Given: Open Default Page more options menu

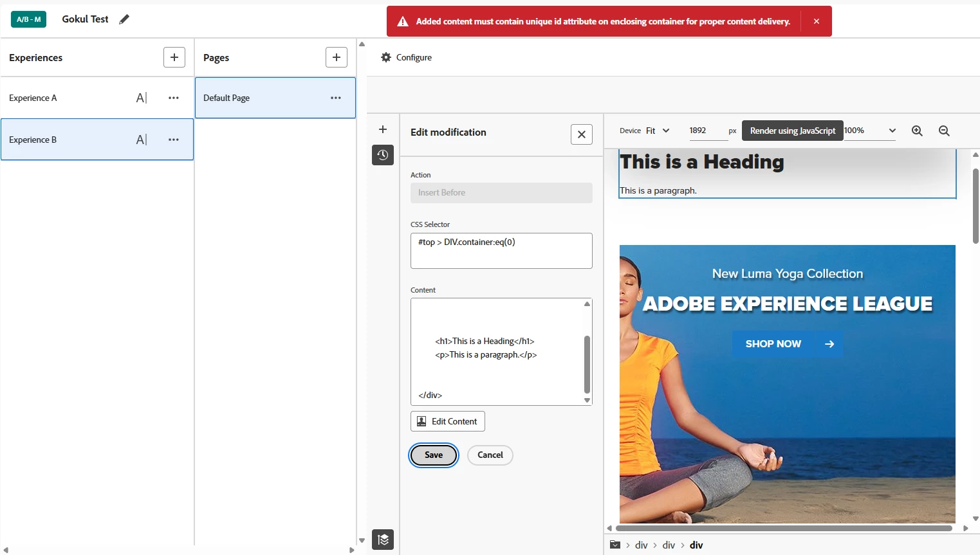Looking at the screenshot, I should 336,98.
